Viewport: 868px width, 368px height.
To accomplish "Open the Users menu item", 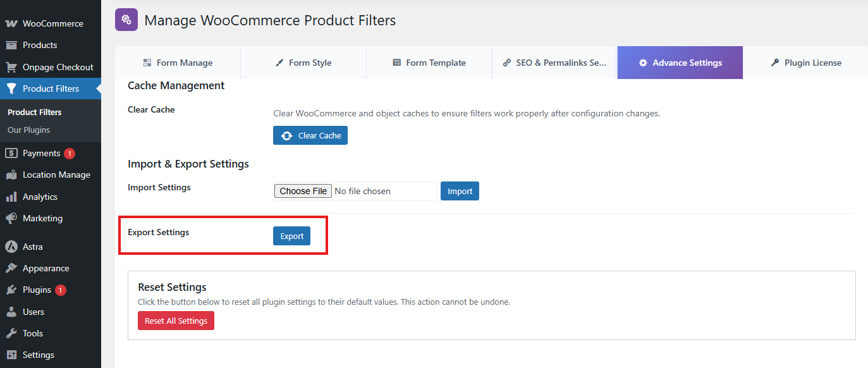I will [51, 312].
